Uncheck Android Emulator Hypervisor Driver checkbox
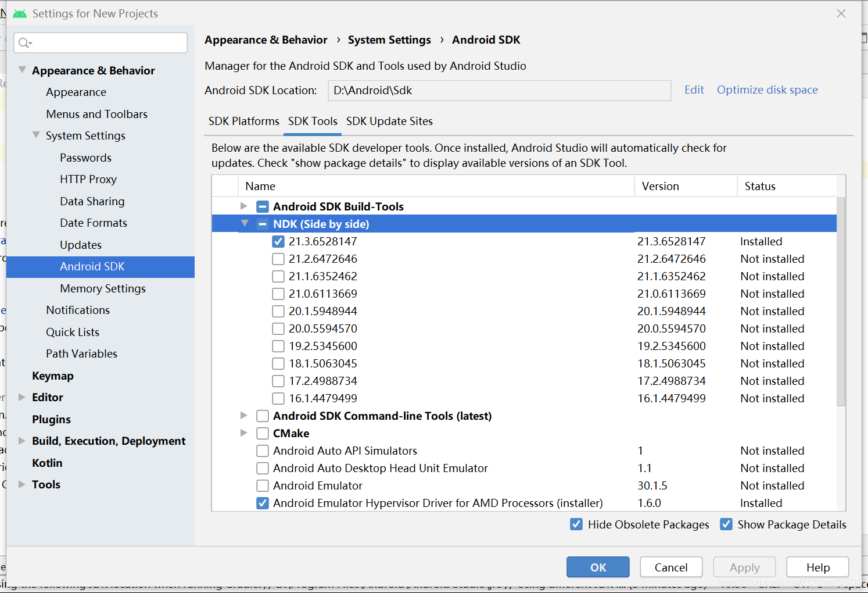 coord(263,503)
